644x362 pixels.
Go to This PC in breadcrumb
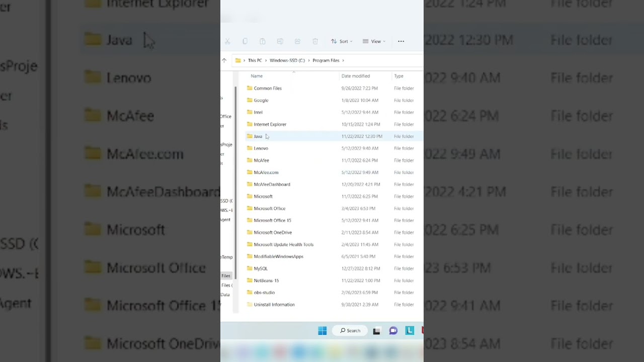pyautogui.click(x=255, y=60)
